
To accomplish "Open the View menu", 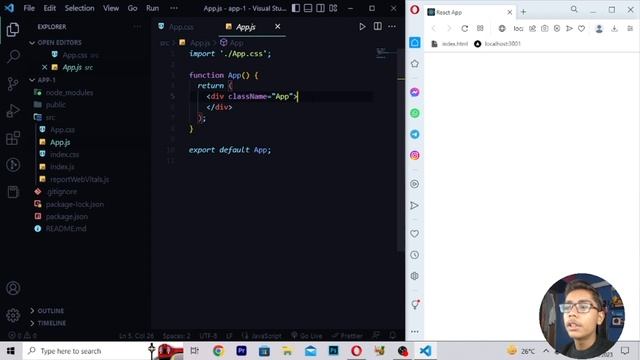I will (111, 8).
